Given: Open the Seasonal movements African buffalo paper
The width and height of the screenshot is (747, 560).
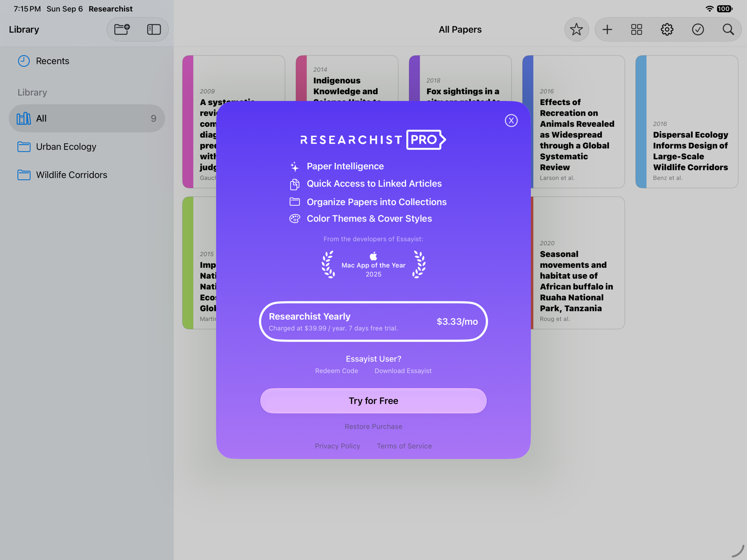Looking at the screenshot, I should point(578,263).
